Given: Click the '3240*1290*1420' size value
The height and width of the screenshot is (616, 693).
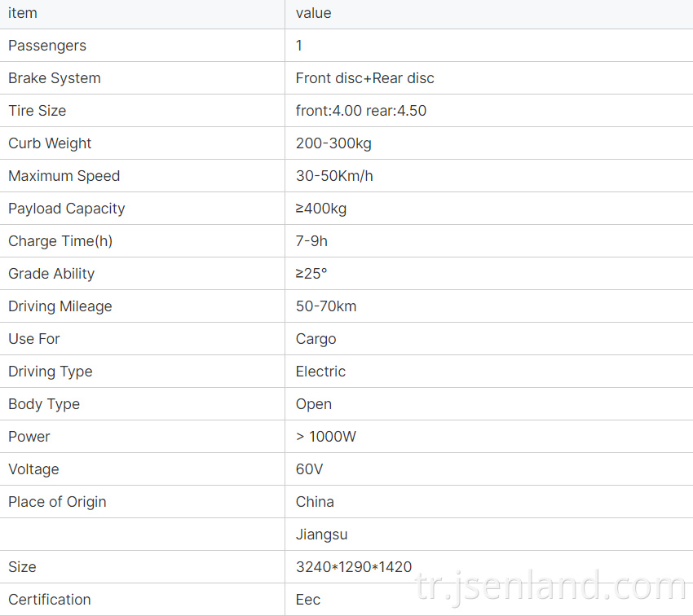Looking at the screenshot, I should coord(354,567).
